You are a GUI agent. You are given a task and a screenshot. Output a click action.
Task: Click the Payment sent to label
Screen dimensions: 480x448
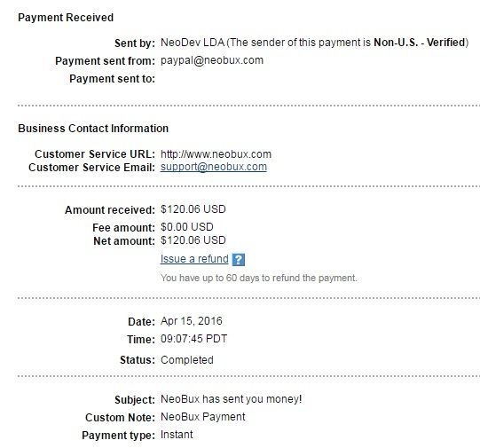tap(112, 79)
